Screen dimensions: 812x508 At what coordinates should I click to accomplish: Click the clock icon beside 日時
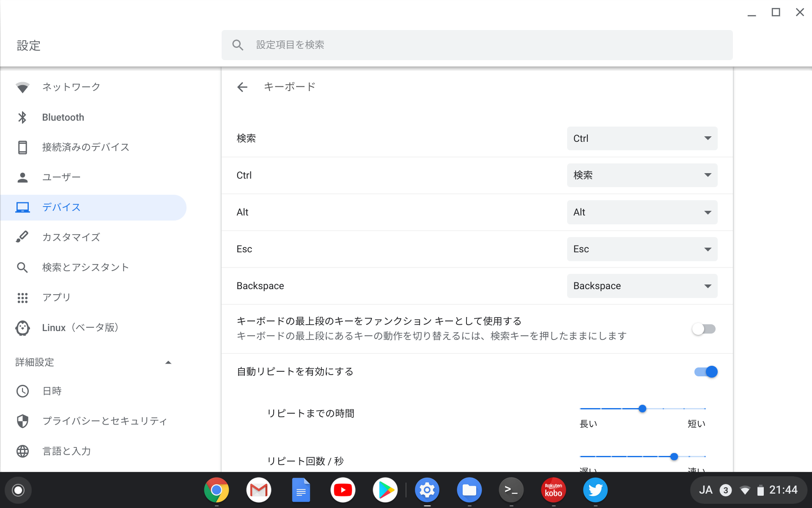(x=22, y=391)
